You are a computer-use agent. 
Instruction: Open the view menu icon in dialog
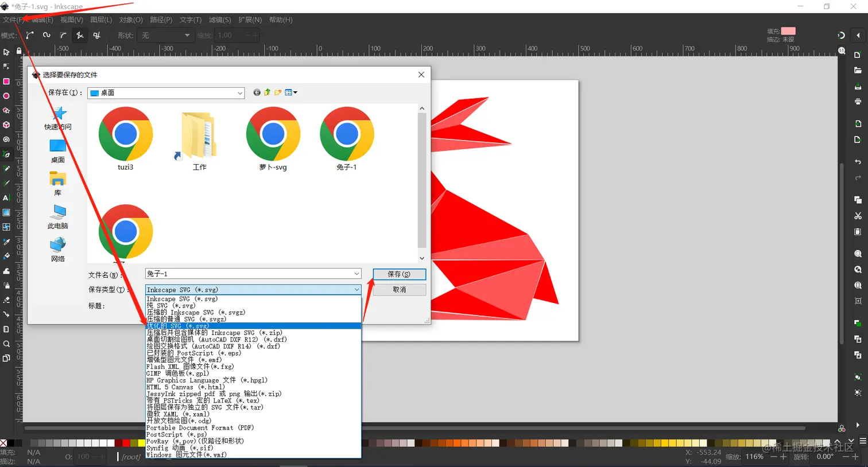(x=291, y=92)
